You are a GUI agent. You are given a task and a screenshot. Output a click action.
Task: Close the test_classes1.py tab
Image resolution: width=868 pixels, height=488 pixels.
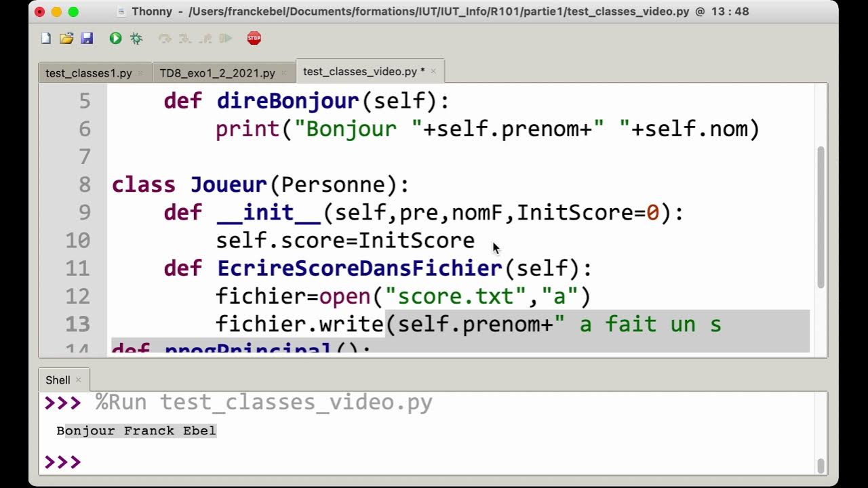(140, 73)
